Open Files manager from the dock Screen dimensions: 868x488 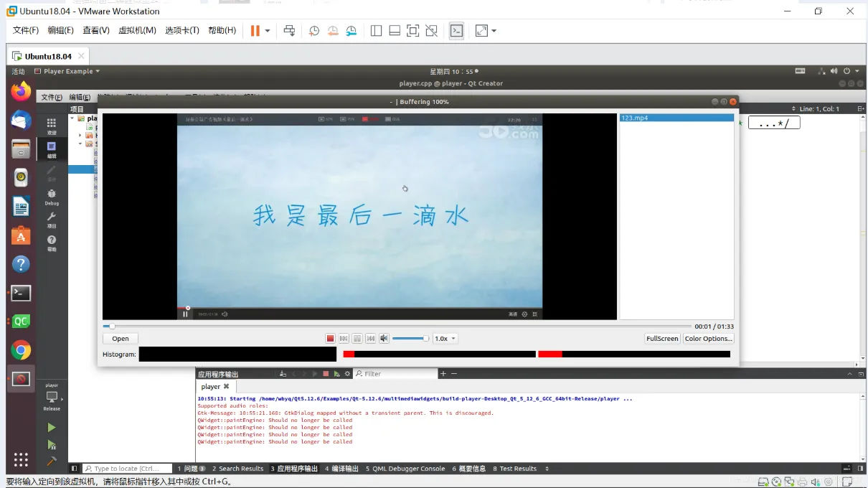21,149
